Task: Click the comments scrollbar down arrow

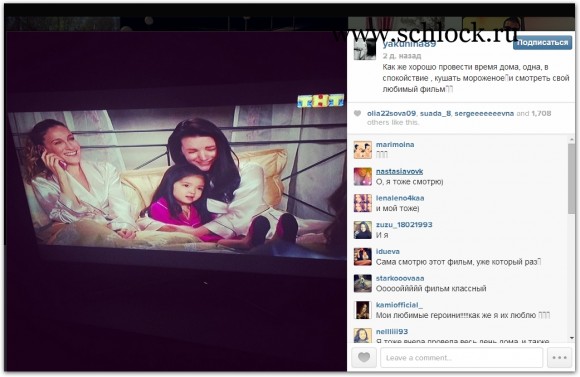Action: click(x=572, y=337)
